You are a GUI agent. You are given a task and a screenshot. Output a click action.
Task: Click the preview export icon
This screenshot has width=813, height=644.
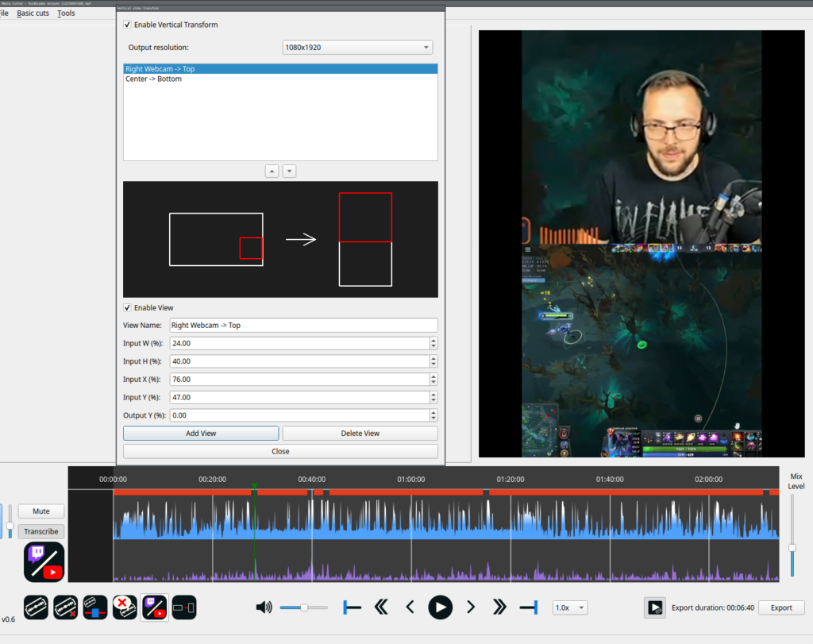coord(655,607)
